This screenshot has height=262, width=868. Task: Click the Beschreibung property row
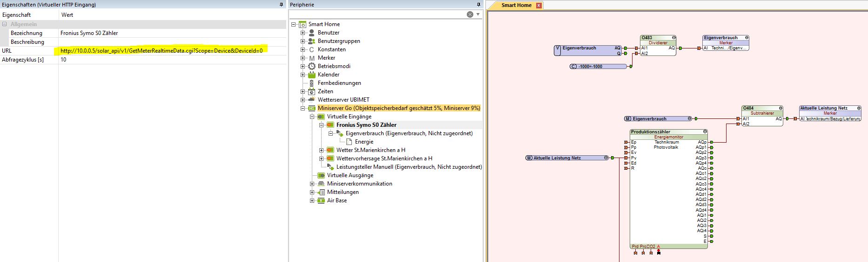143,42
